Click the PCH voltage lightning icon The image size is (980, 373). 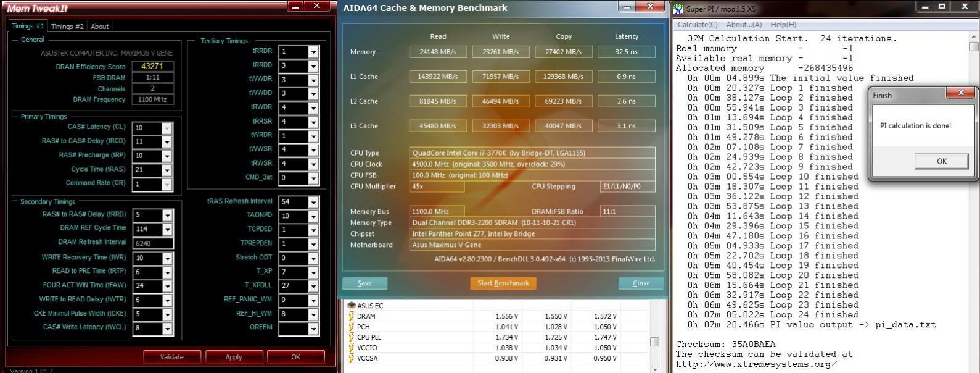pos(352,326)
